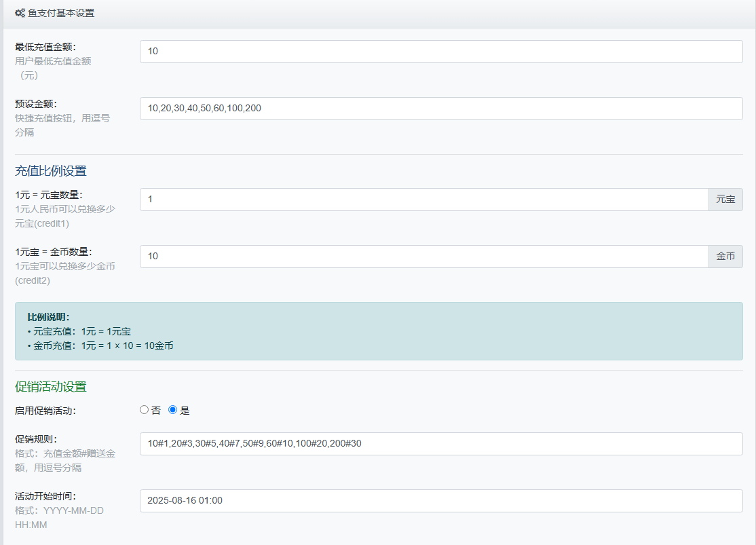Click the 活动开始时间 field label
This screenshot has width=756, height=545.
click(45, 496)
